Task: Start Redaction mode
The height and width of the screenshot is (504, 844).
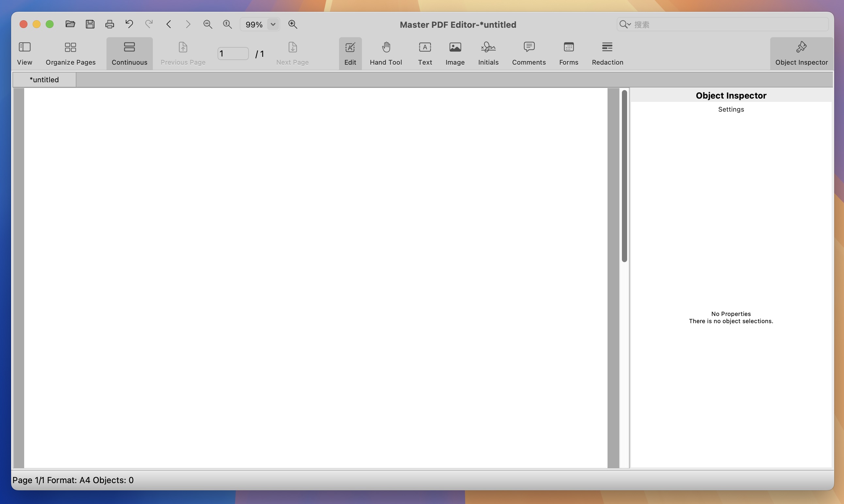Action: coord(607,53)
